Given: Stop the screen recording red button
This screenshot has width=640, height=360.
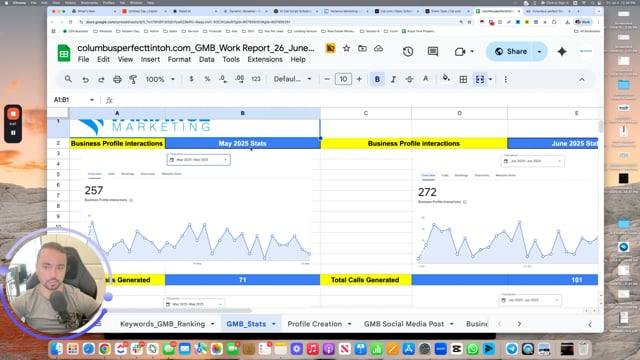Looking at the screenshot, I should 13,114.
